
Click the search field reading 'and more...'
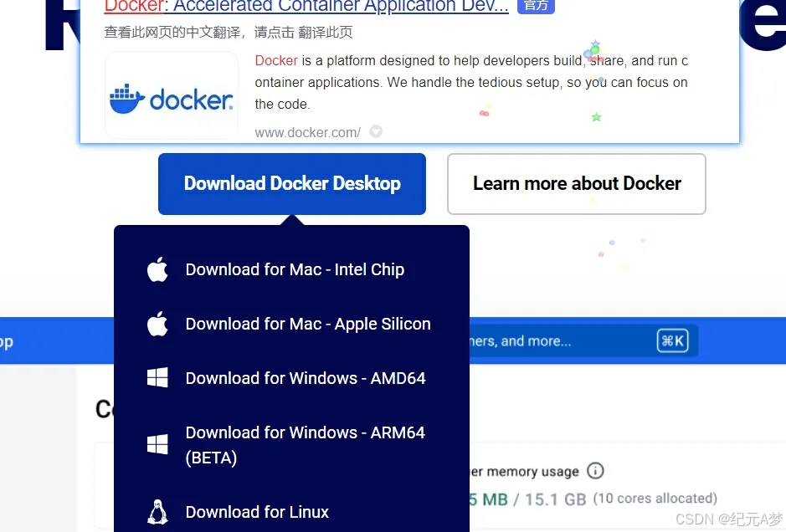583,341
